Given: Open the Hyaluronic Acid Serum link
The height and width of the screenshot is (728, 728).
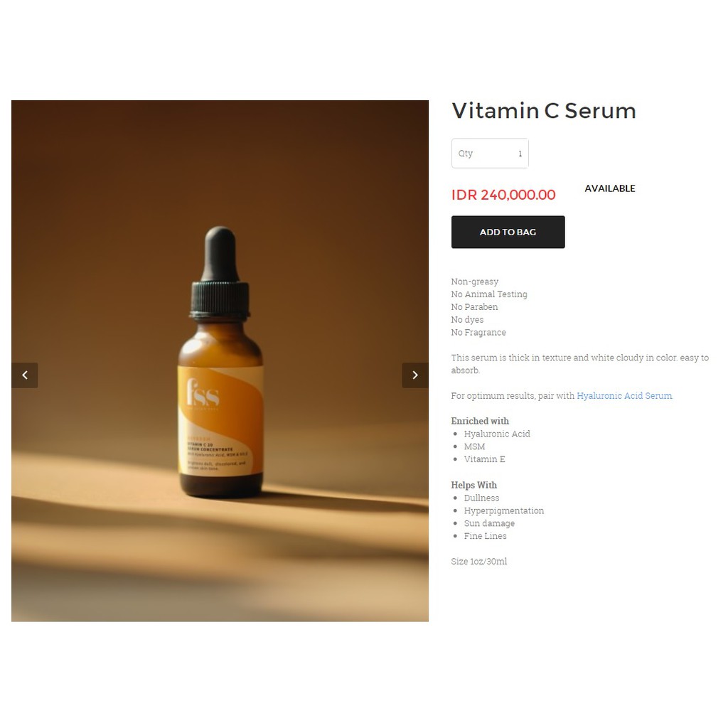Looking at the screenshot, I should (x=624, y=395).
